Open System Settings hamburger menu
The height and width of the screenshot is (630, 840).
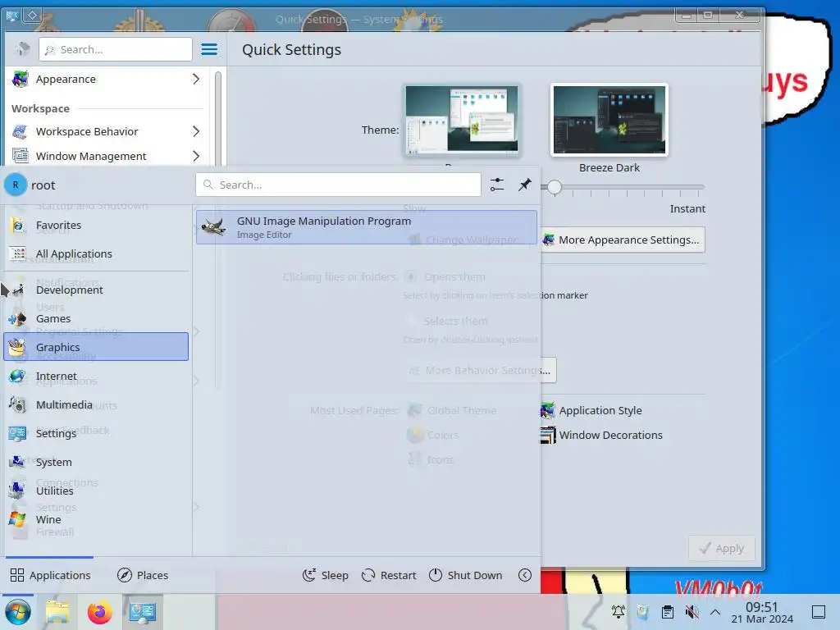click(x=209, y=49)
